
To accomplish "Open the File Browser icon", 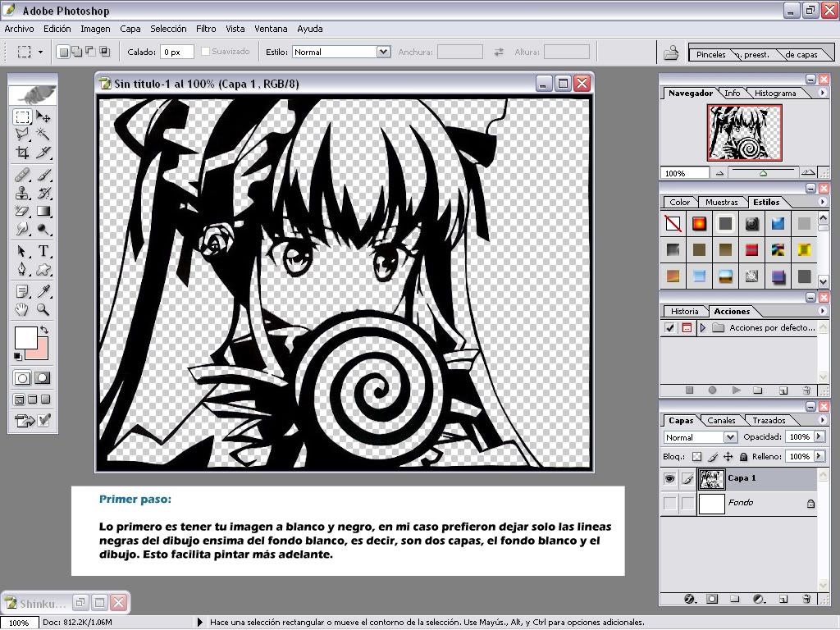I will (671, 52).
